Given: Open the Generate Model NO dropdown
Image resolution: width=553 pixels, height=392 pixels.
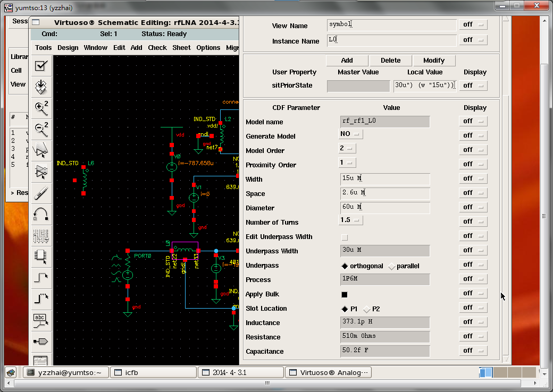Looking at the screenshot, I should 351,134.
